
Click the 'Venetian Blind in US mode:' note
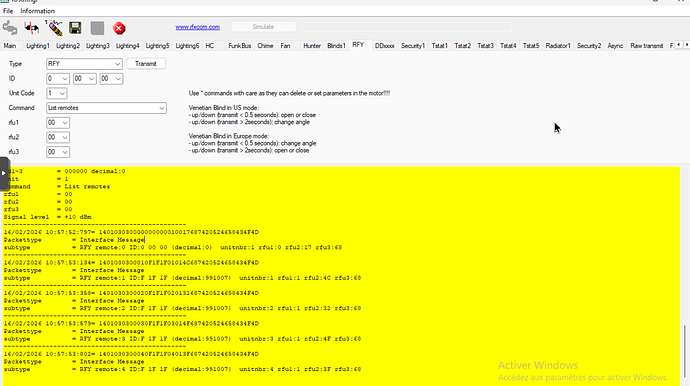pyautogui.click(x=224, y=108)
